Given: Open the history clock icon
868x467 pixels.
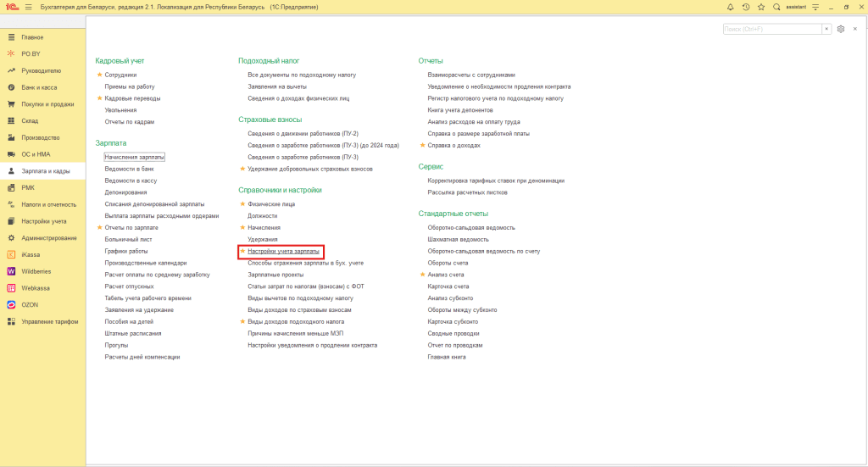Looking at the screenshot, I should (x=746, y=7).
